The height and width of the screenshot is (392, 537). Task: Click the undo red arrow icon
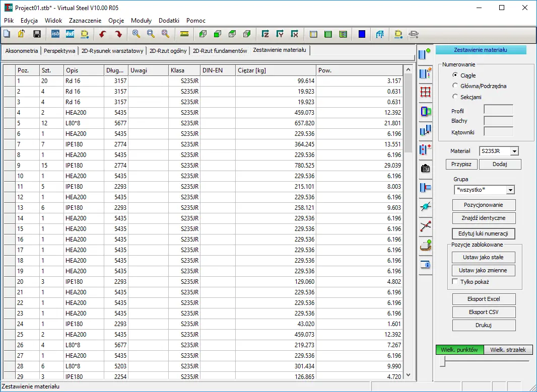point(103,34)
